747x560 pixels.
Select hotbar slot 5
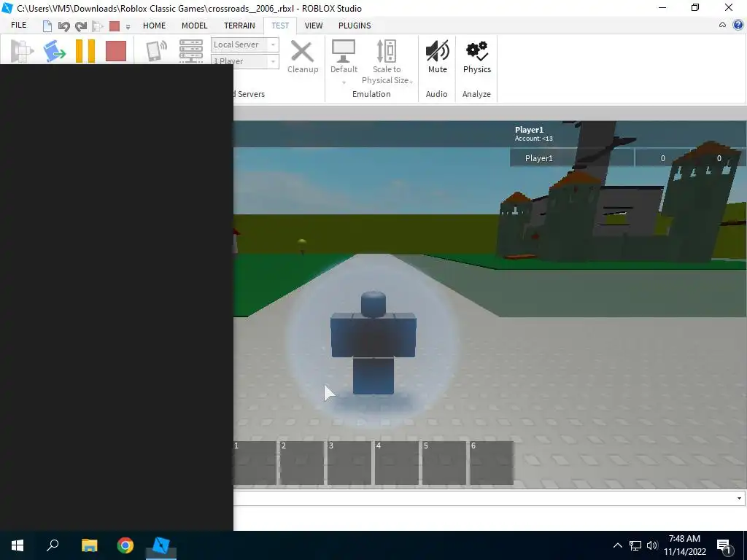[x=444, y=463]
